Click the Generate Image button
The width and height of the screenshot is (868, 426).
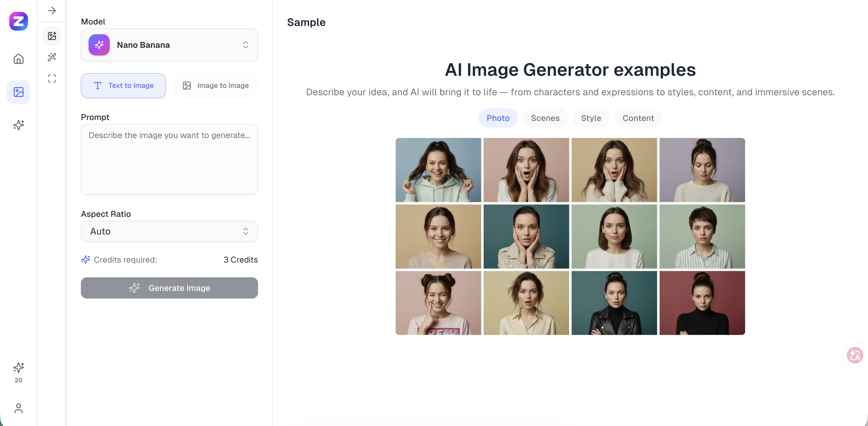pos(169,288)
